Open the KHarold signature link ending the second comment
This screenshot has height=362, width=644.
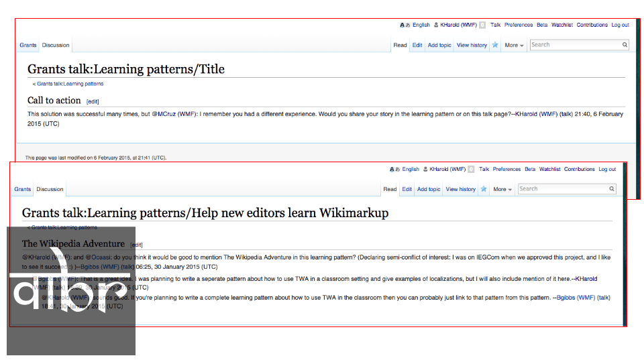coord(586,279)
